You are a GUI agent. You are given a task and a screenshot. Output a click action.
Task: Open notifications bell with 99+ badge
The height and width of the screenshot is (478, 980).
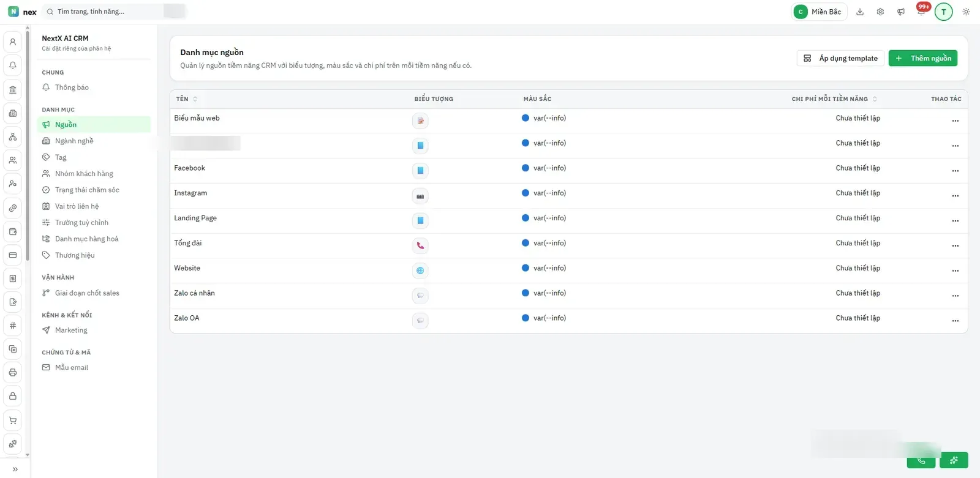pyautogui.click(x=921, y=12)
